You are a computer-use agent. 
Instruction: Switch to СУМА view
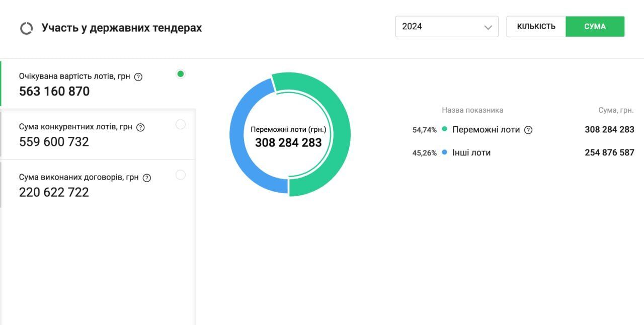click(x=595, y=27)
